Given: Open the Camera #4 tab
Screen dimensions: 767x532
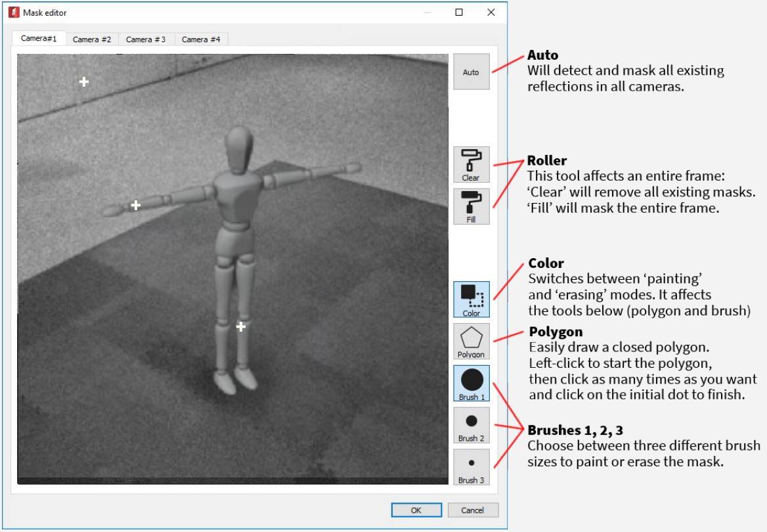Looking at the screenshot, I should [201, 39].
